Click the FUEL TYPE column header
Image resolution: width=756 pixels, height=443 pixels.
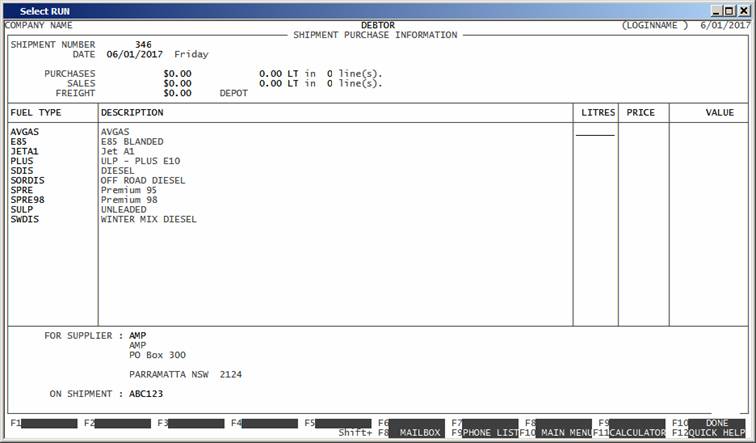(x=36, y=113)
